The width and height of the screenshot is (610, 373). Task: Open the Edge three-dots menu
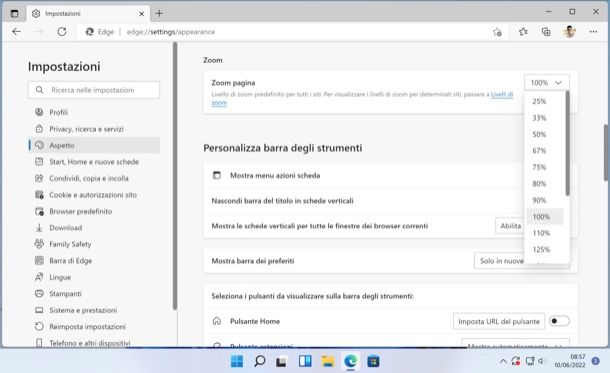click(593, 32)
